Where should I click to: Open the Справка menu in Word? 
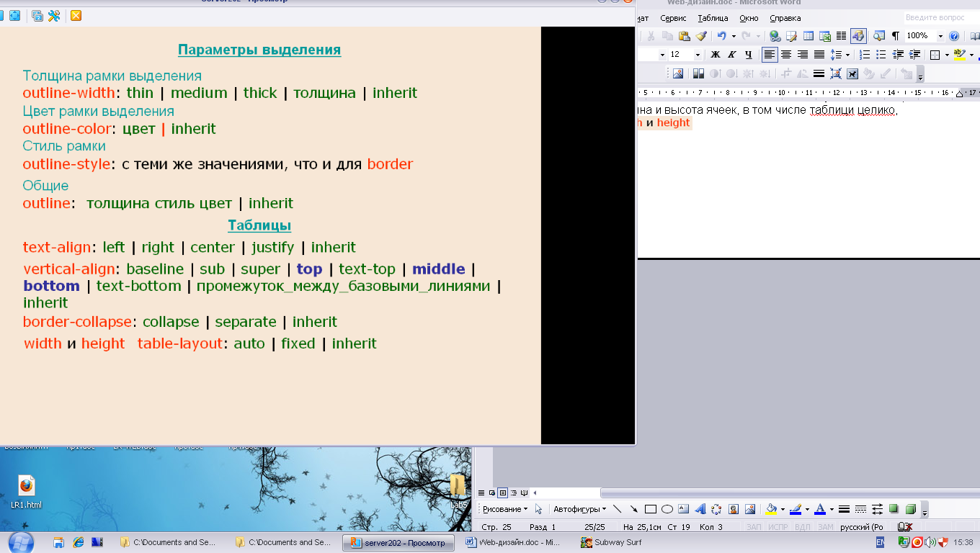click(785, 19)
